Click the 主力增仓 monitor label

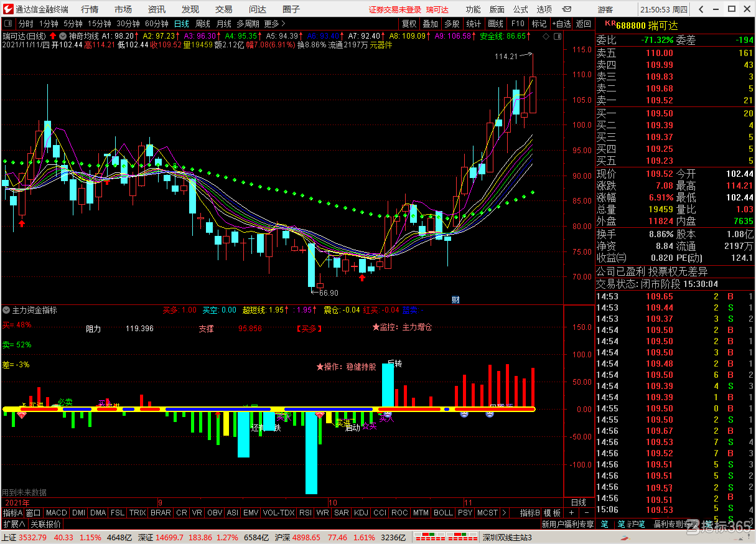tap(417, 327)
